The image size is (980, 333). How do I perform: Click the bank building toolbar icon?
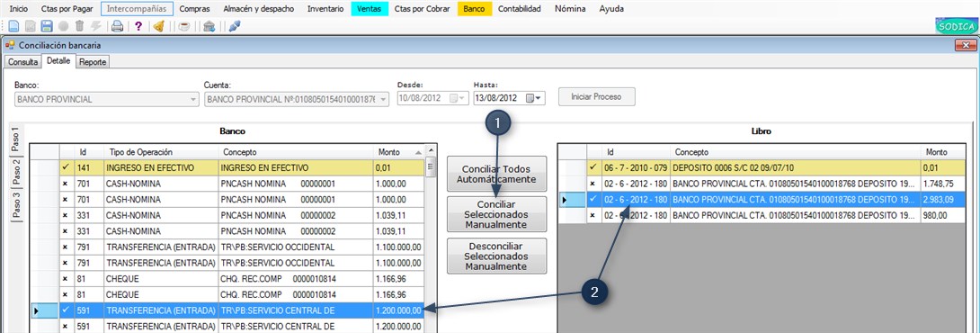(209, 26)
